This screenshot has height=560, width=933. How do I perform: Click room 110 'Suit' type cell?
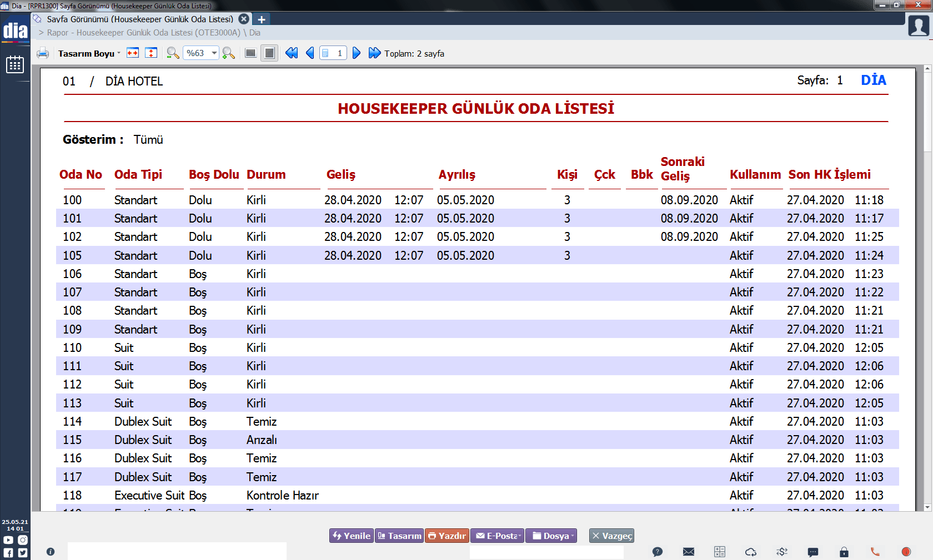[x=124, y=348]
